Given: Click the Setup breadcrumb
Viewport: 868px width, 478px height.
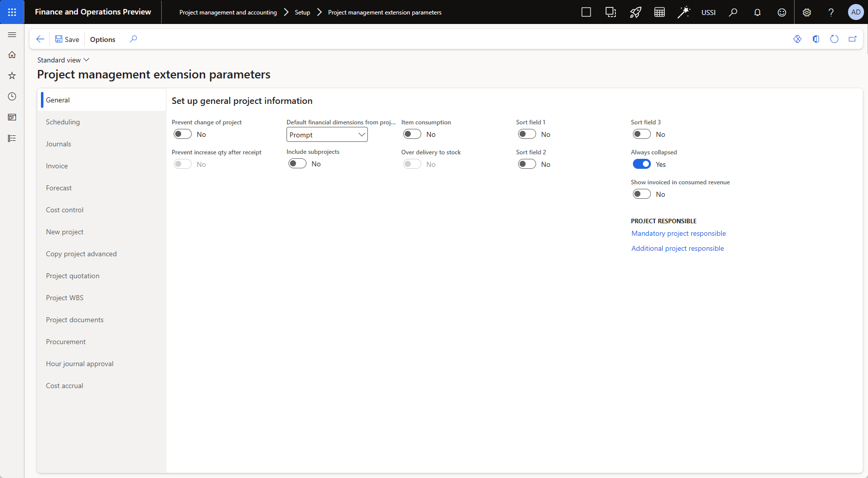Looking at the screenshot, I should click(302, 12).
